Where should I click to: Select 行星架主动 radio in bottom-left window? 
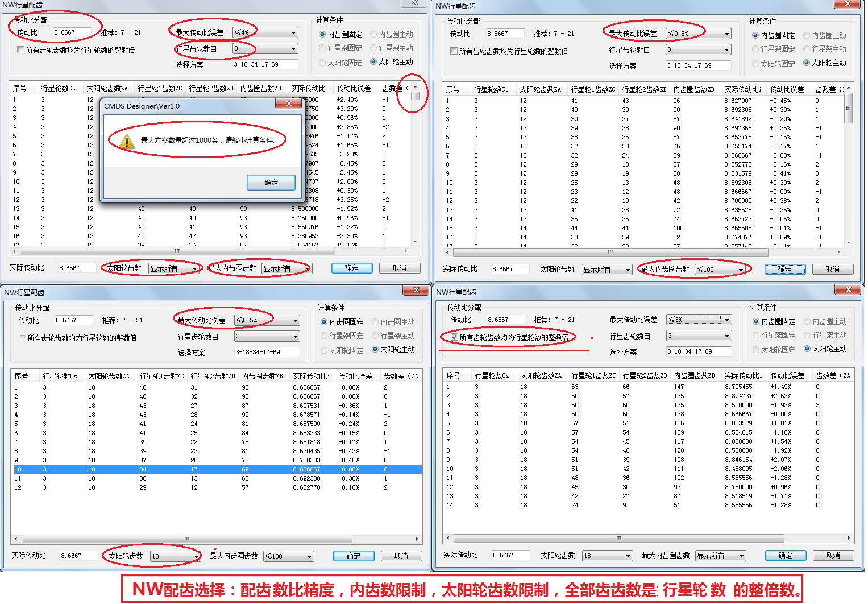point(375,336)
